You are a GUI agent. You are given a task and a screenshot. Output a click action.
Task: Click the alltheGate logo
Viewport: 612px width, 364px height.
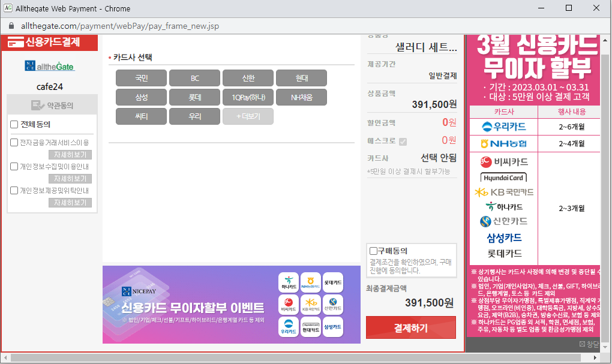coord(50,66)
